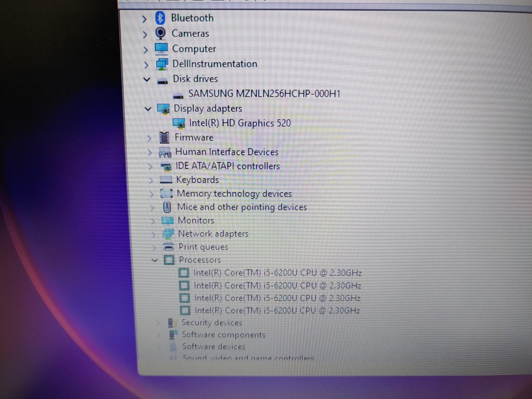Image resolution: width=532 pixels, height=399 pixels.
Task: Click the Bluetooth category icon
Action: [160, 18]
